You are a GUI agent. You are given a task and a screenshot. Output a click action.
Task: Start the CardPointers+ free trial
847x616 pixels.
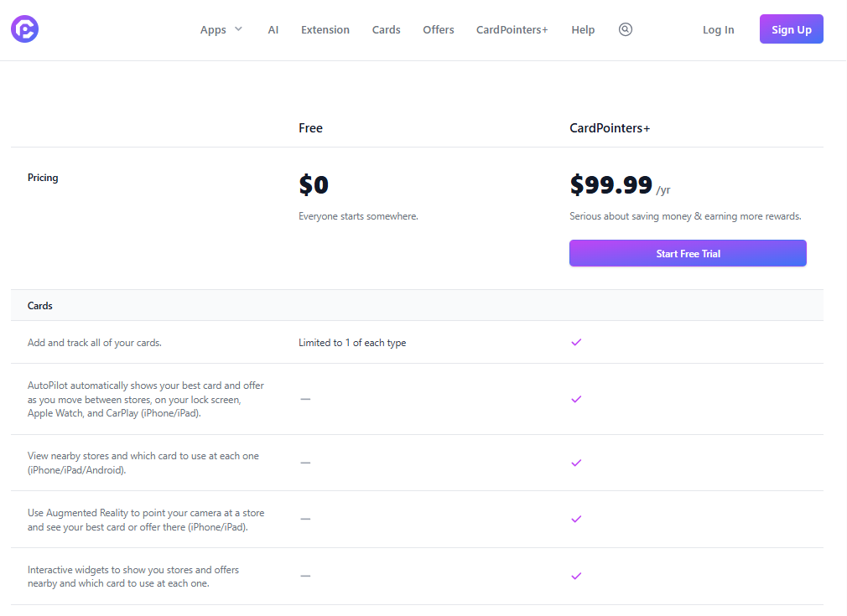coord(688,253)
